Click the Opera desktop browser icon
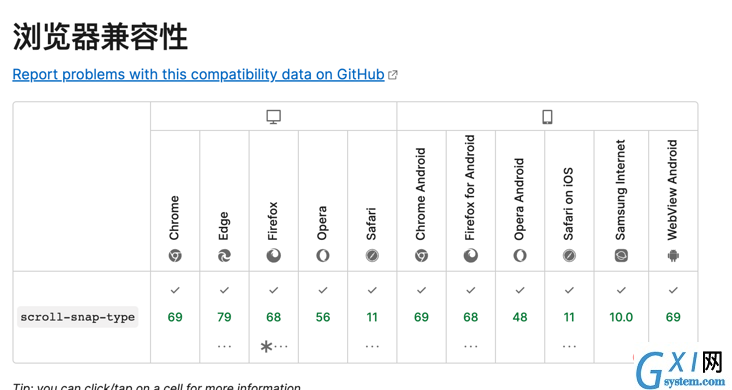The image size is (732, 390). [x=323, y=255]
